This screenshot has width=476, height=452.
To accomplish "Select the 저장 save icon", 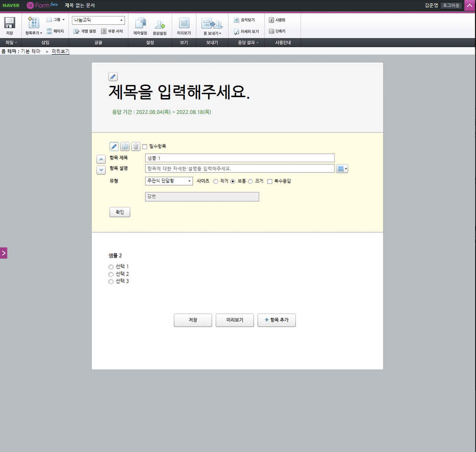I will (x=9, y=25).
